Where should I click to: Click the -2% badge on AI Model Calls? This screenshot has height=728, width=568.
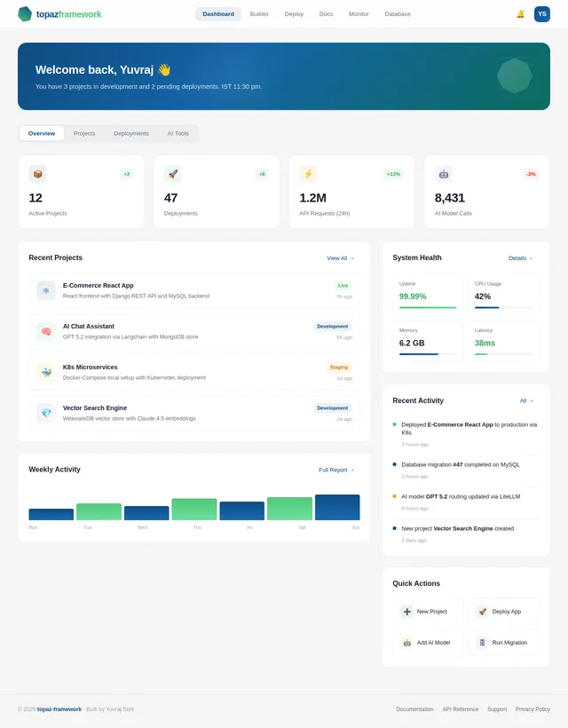(x=531, y=174)
